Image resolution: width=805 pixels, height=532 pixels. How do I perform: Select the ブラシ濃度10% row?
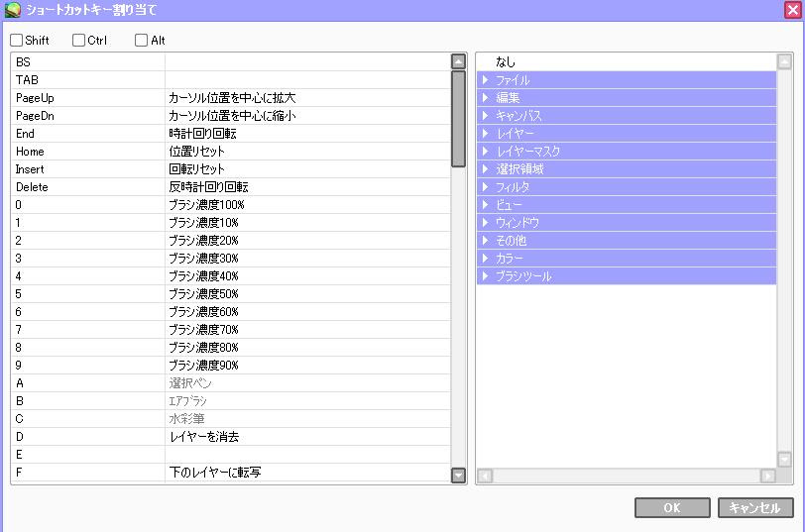pyautogui.click(x=231, y=223)
